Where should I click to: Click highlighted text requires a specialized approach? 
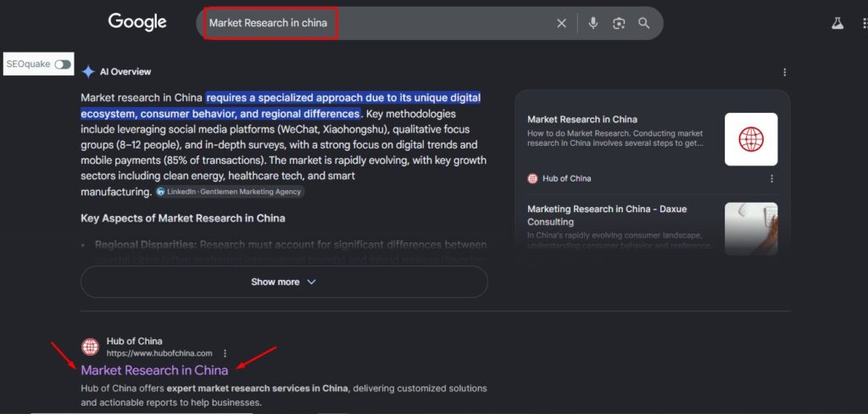coord(281,106)
